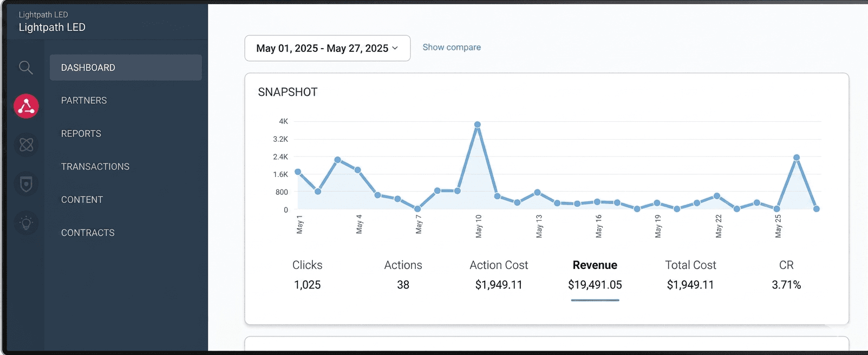This screenshot has height=355, width=868.
Task: Click the 3.71% CR value
Action: [x=786, y=285]
